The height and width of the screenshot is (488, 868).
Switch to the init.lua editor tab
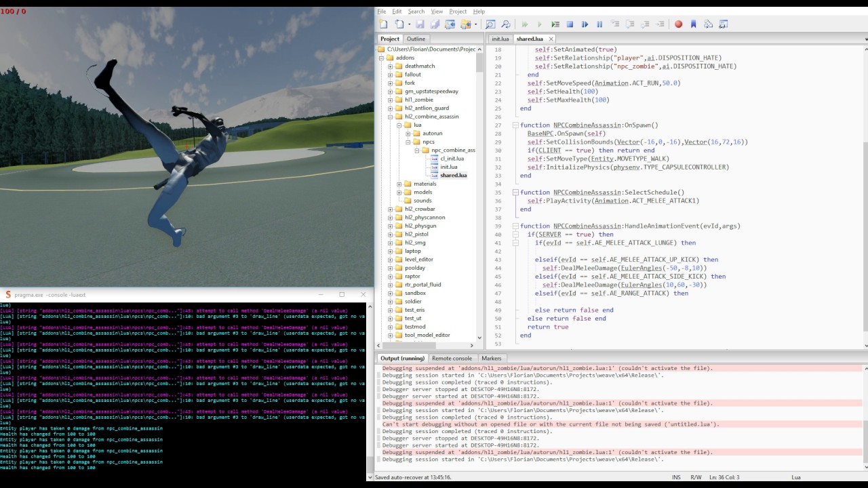click(x=500, y=39)
